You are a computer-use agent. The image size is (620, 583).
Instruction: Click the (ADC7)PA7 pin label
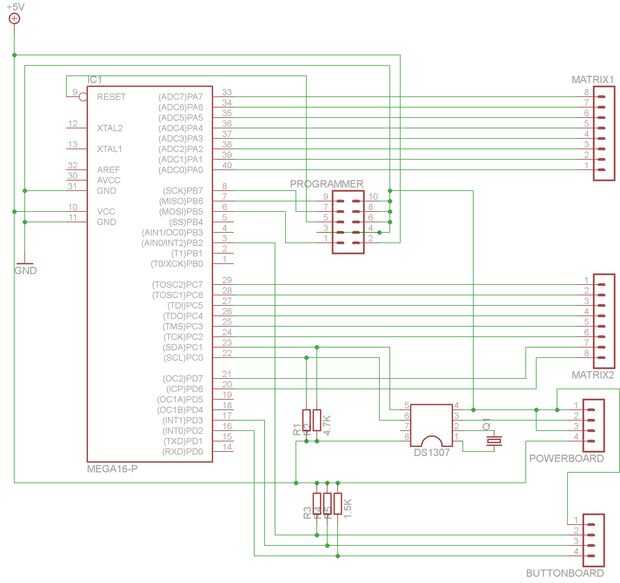pyautogui.click(x=181, y=97)
